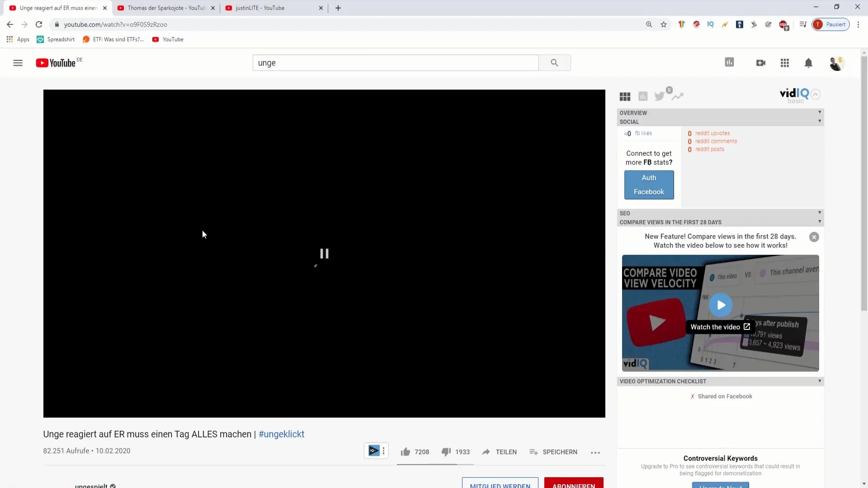Open vidIQ stats icon in YouTube header
The width and height of the screenshot is (868, 488).
point(729,62)
